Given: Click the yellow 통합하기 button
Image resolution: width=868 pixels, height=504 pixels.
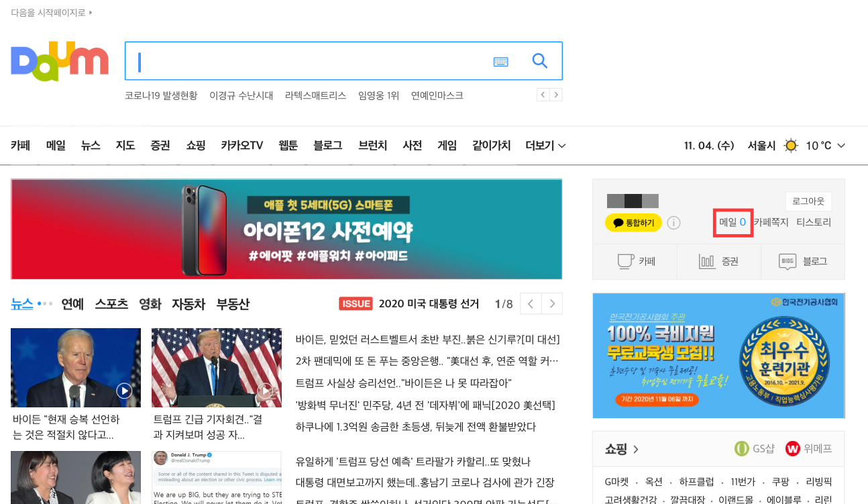Looking at the screenshot, I should pos(633,223).
